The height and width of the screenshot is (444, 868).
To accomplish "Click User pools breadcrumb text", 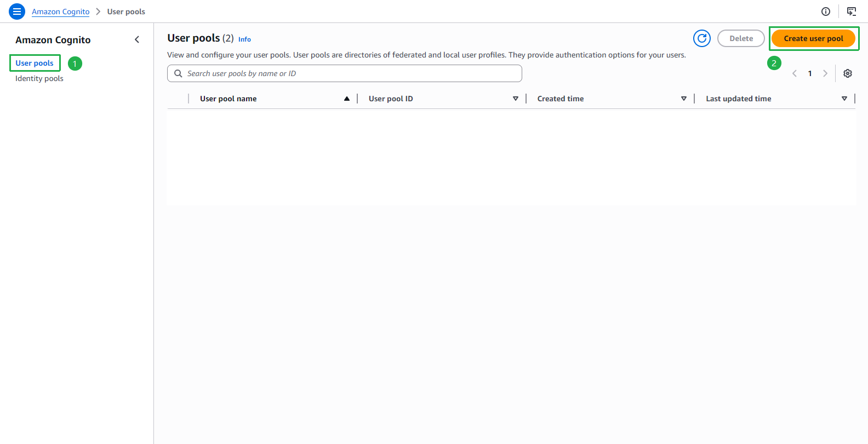I will coord(126,11).
